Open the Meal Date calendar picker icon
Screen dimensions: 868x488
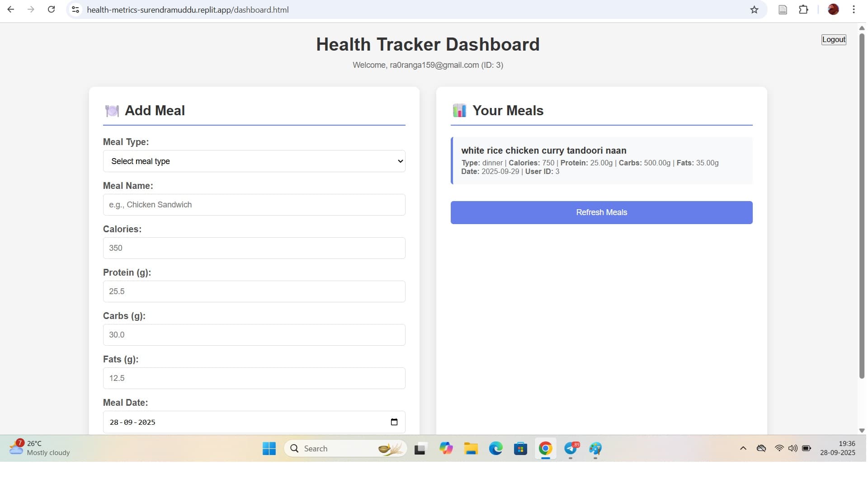394,422
